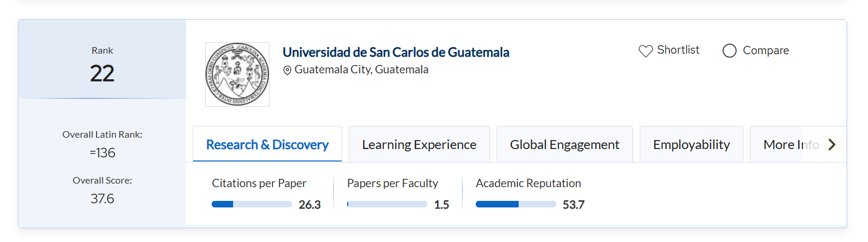This screenshot has width=868, height=242.
Task: Click the Citations per Paper progress bar
Action: pyautogui.click(x=252, y=204)
